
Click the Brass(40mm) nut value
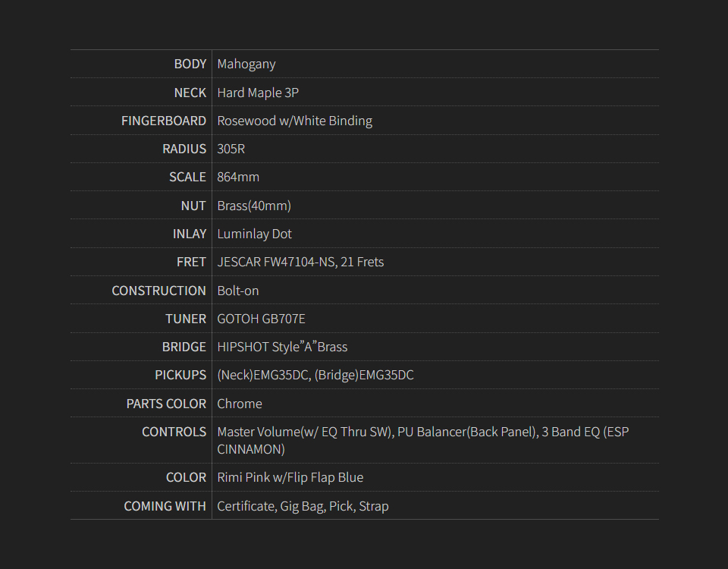[254, 206]
